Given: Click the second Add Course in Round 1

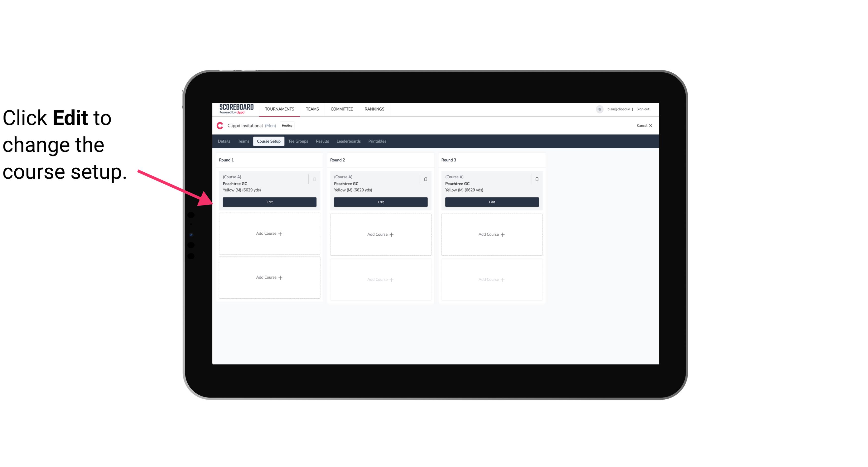Looking at the screenshot, I should (x=269, y=277).
